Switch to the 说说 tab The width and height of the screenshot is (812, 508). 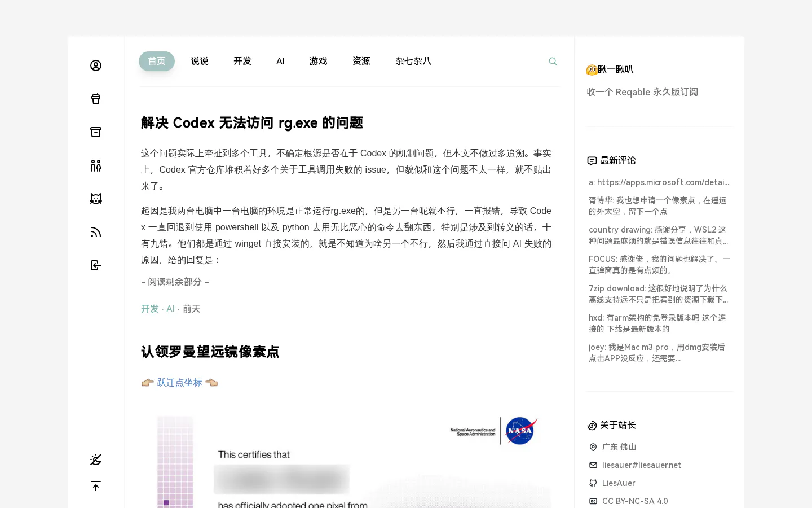(200, 61)
